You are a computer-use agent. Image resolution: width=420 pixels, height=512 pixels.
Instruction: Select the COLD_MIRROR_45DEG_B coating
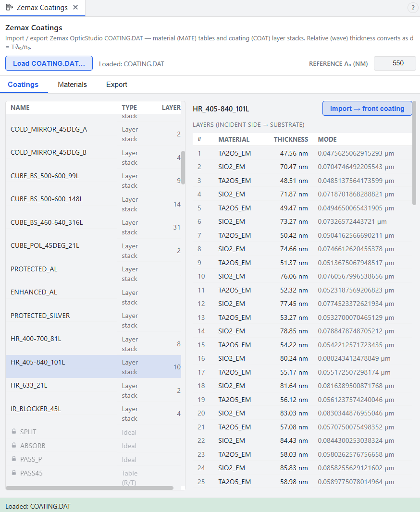tap(93, 158)
